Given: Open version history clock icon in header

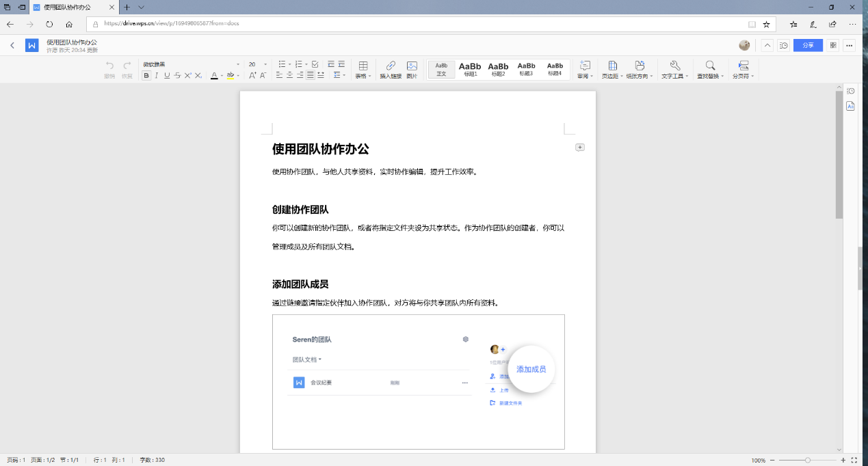Looking at the screenshot, I should pos(784,46).
